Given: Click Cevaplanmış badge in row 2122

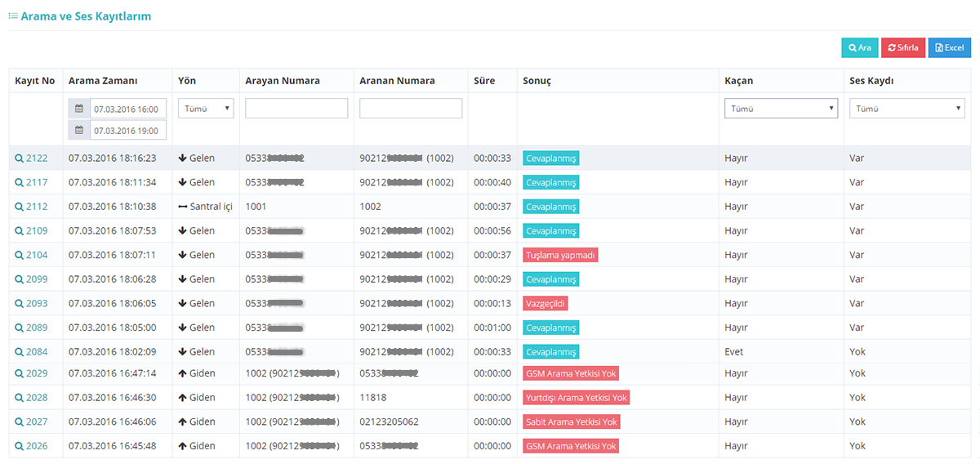Looking at the screenshot, I should point(550,158).
